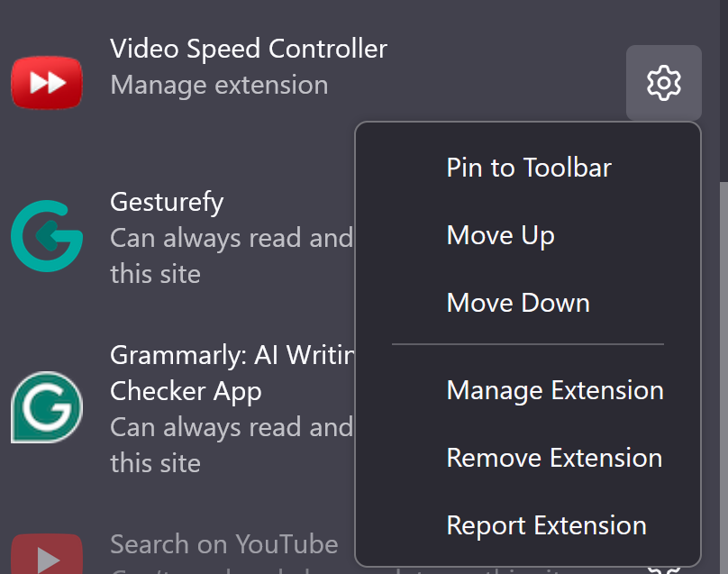Screen dimensions: 728x574
Task: Click the Search on YouTube extension name
Action: coord(223,544)
